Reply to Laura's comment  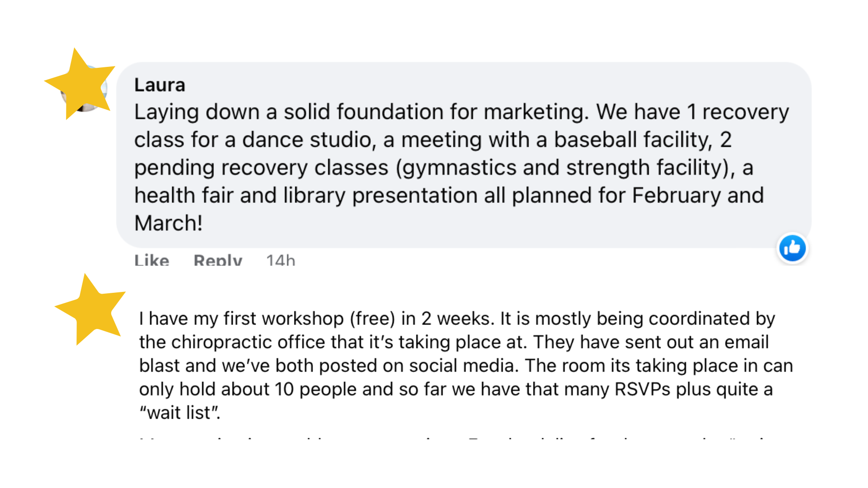click(217, 260)
